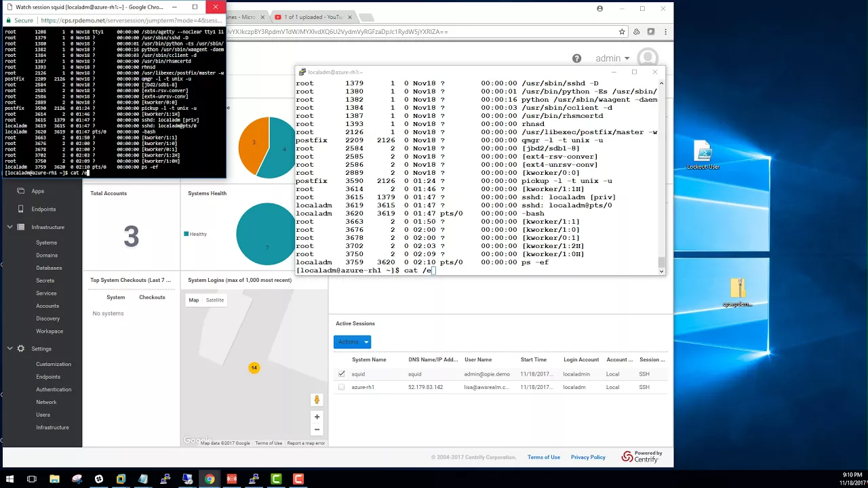Image resolution: width=868 pixels, height=488 pixels.
Task: Open the Terms of Use footer link
Action: coord(544,457)
